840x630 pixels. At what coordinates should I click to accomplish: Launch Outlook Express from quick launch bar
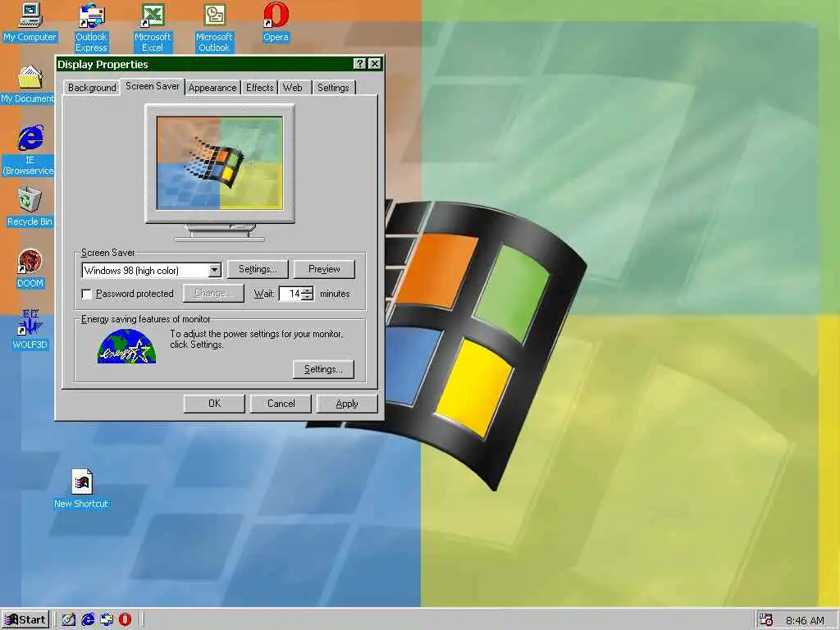(x=107, y=620)
